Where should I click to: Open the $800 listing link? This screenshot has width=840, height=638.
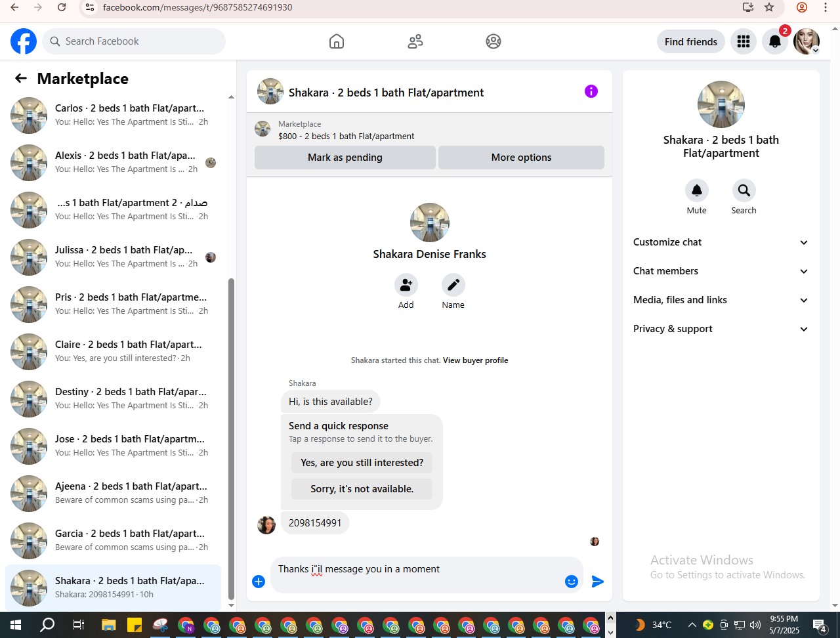click(346, 137)
